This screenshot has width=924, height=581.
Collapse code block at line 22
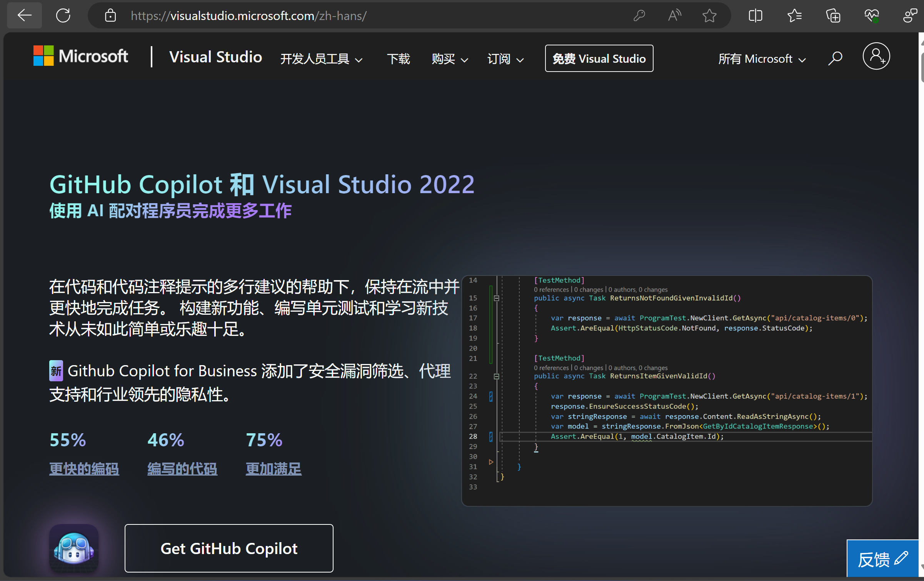point(497,376)
